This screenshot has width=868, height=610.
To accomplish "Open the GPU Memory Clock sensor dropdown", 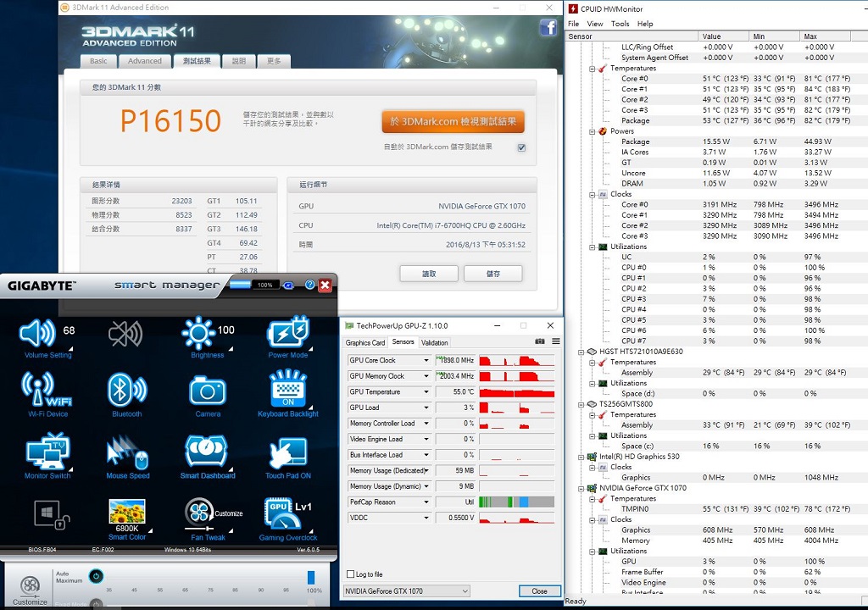I will [x=426, y=376].
